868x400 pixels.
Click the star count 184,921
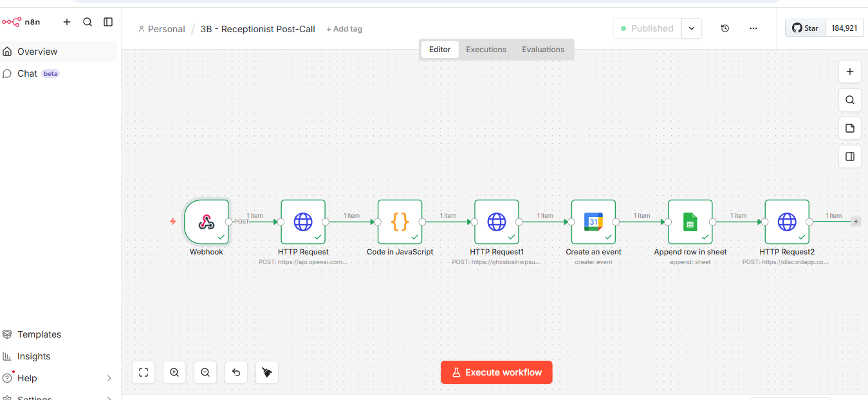pos(844,28)
